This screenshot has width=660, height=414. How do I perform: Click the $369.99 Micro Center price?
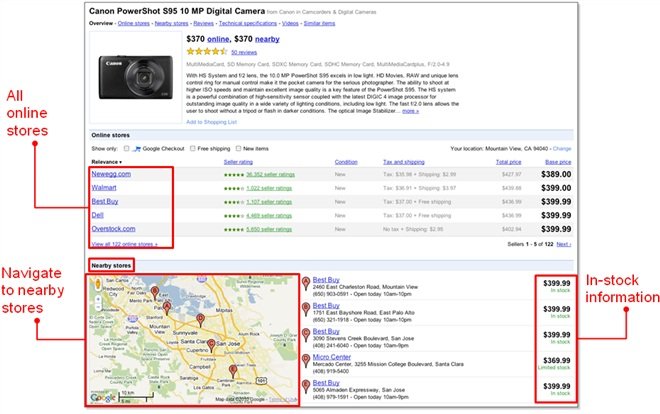pyautogui.click(x=556, y=361)
